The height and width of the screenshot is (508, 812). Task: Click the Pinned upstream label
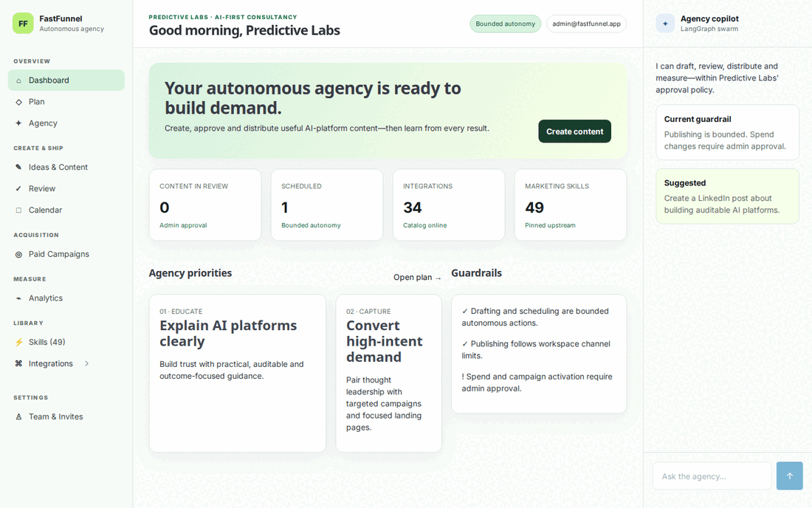pyautogui.click(x=550, y=225)
